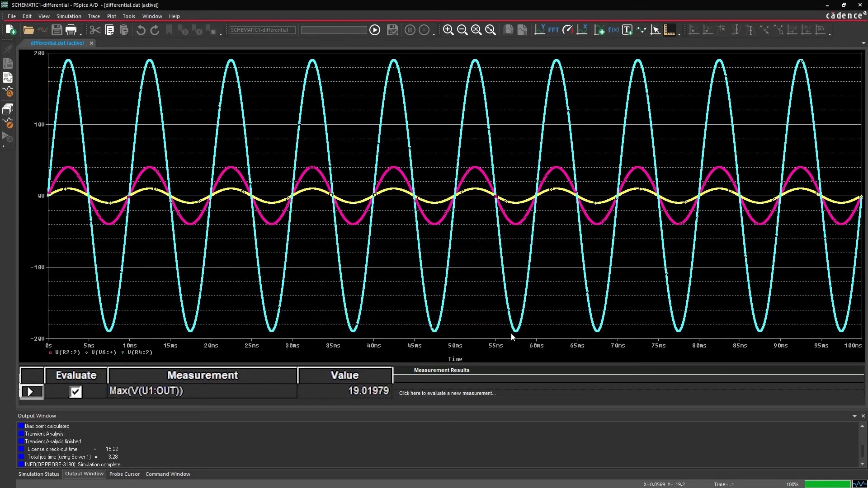Switch to Probe Cursor tab

(124, 474)
